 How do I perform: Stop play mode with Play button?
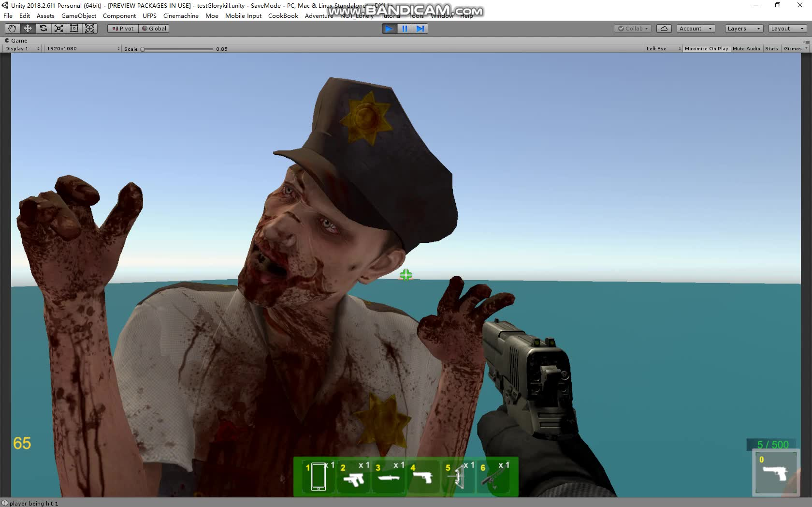pyautogui.click(x=389, y=29)
